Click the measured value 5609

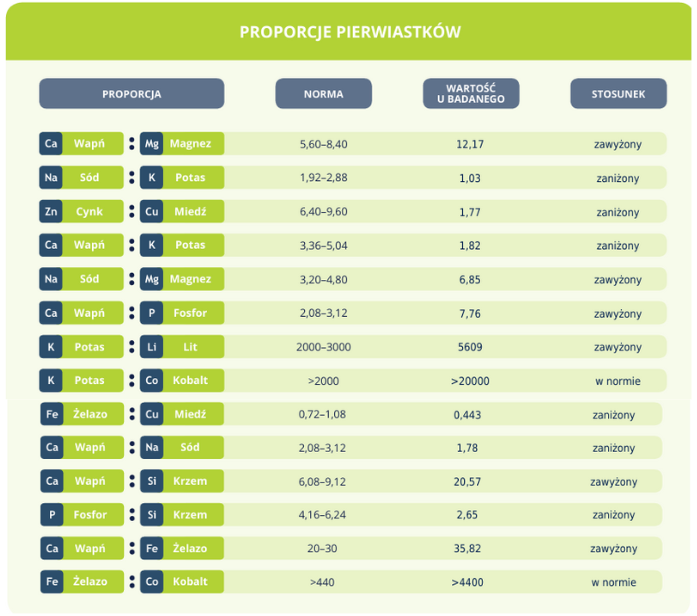470,347
